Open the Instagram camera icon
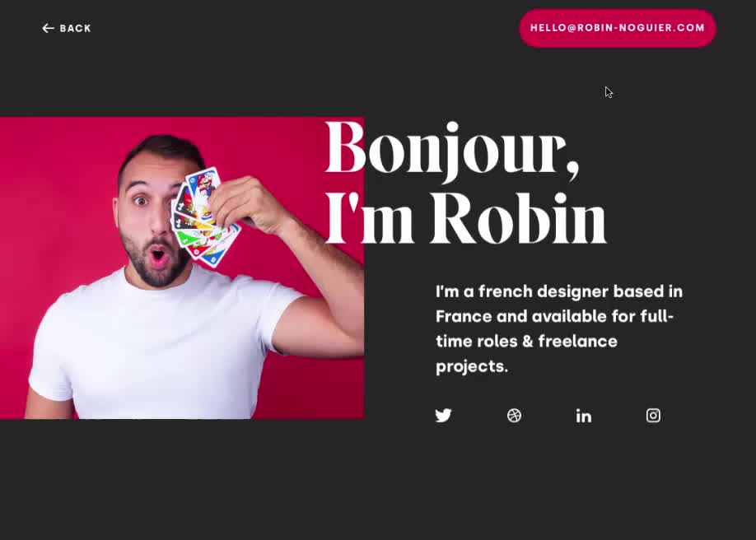 (653, 415)
